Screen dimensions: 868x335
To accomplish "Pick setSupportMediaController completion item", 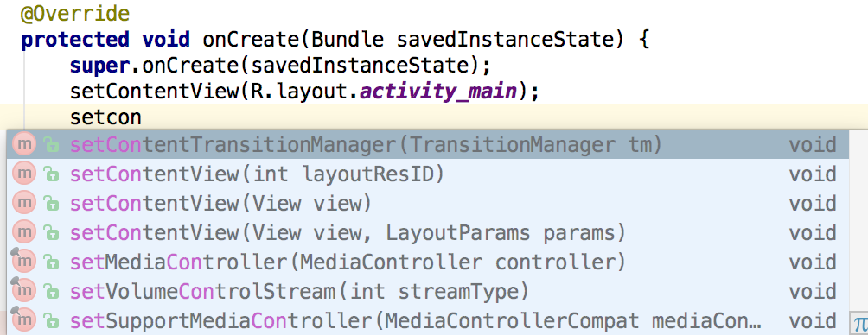I will [x=427, y=320].
